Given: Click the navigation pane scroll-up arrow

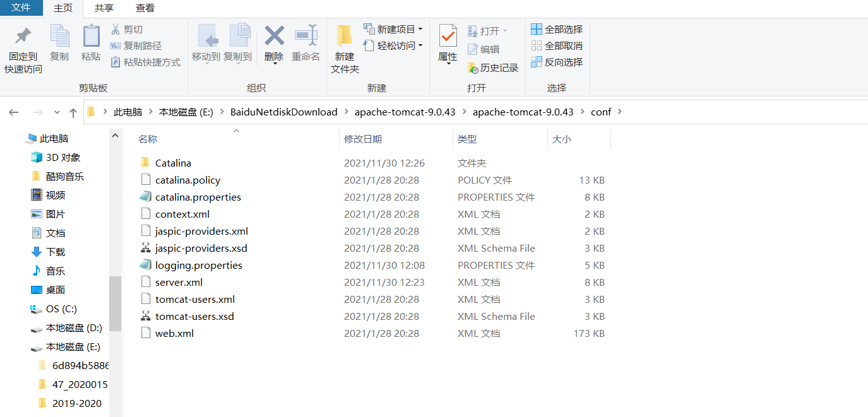Looking at the screenshot, I should click(x=115, y=135).
